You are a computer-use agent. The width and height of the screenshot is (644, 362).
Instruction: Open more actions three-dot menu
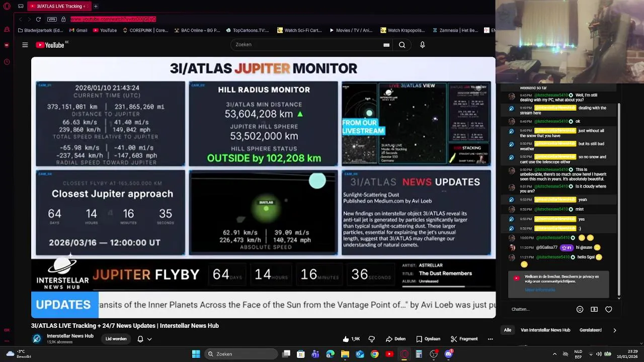click(x=490, y=339)
